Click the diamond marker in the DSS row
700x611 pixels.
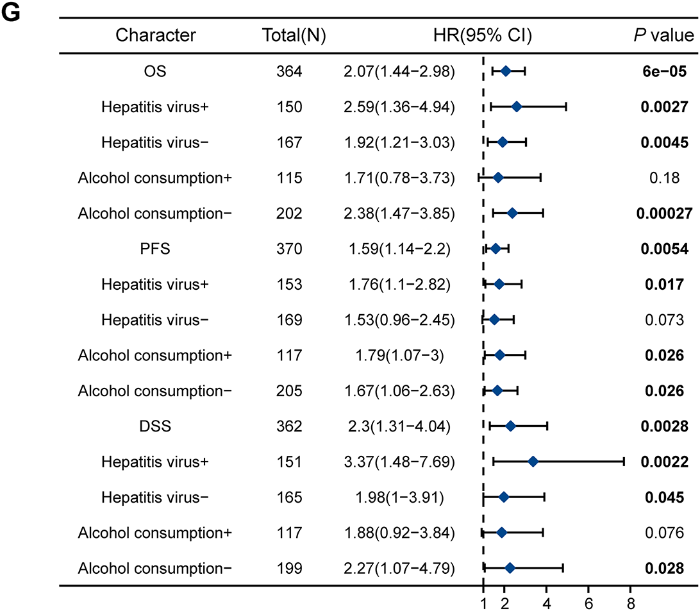(510, 425)
